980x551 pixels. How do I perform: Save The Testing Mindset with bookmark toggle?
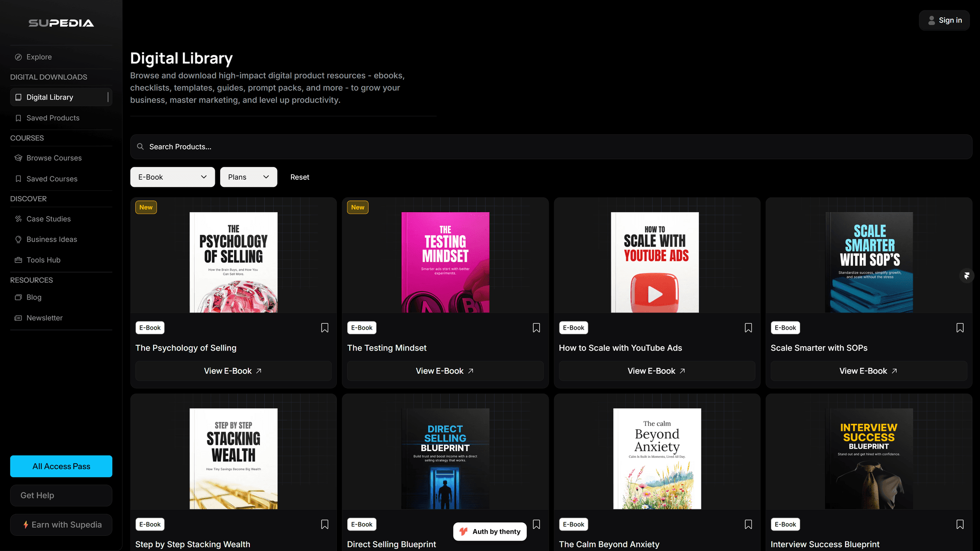tap(536, 328)
